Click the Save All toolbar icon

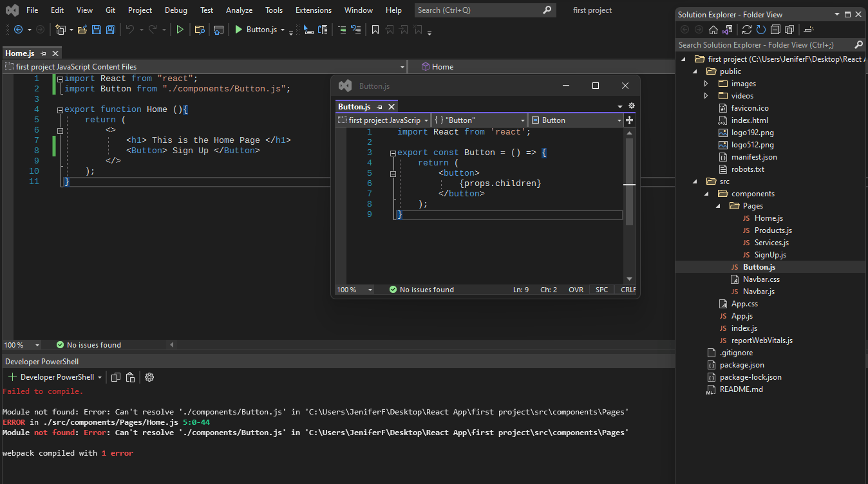pyautogui.click(x=110, y=30)
